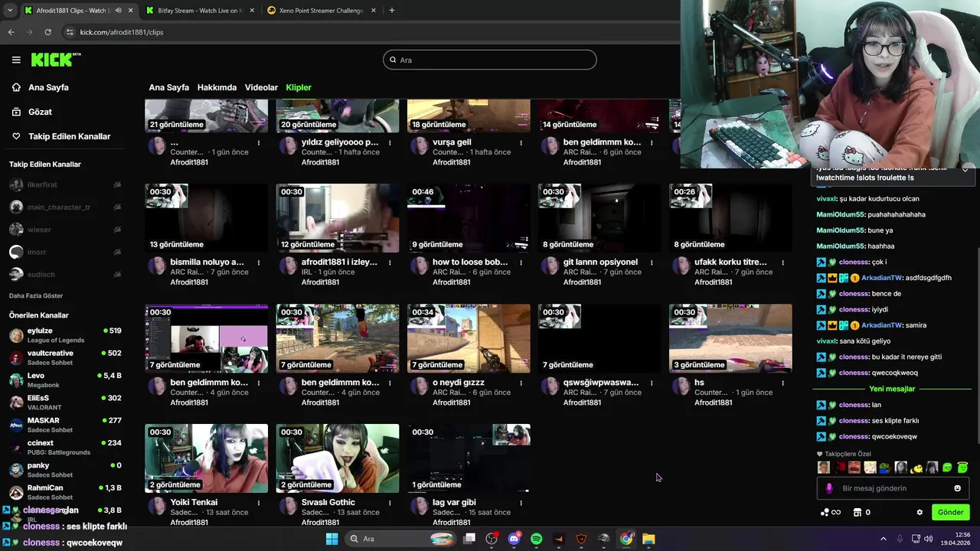The height and width of the screenshot is (551, 980).
Task: Mute the Afrodit1881 Clips tab audio
Action: tap(118, 11)
